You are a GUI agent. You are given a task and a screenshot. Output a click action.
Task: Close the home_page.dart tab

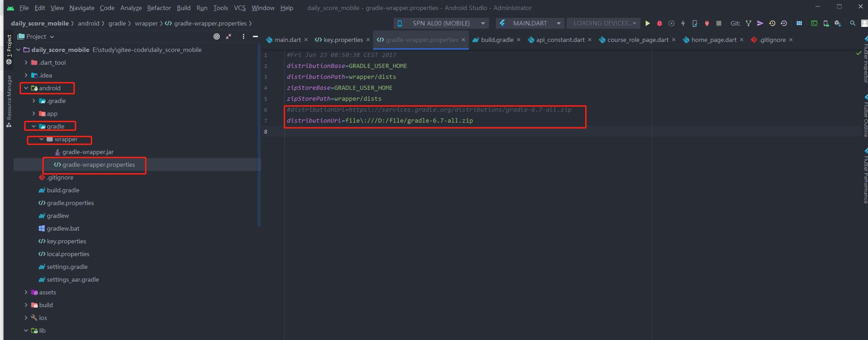click(741, 40)
